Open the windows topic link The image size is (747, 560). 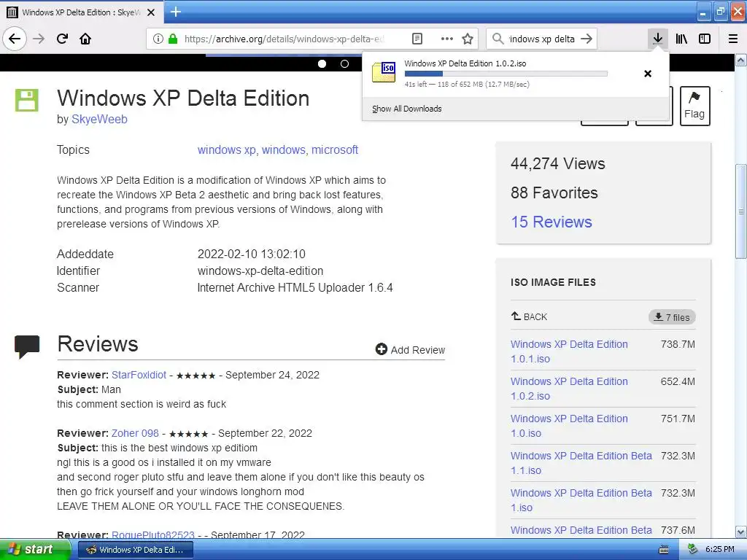[284, 149]
